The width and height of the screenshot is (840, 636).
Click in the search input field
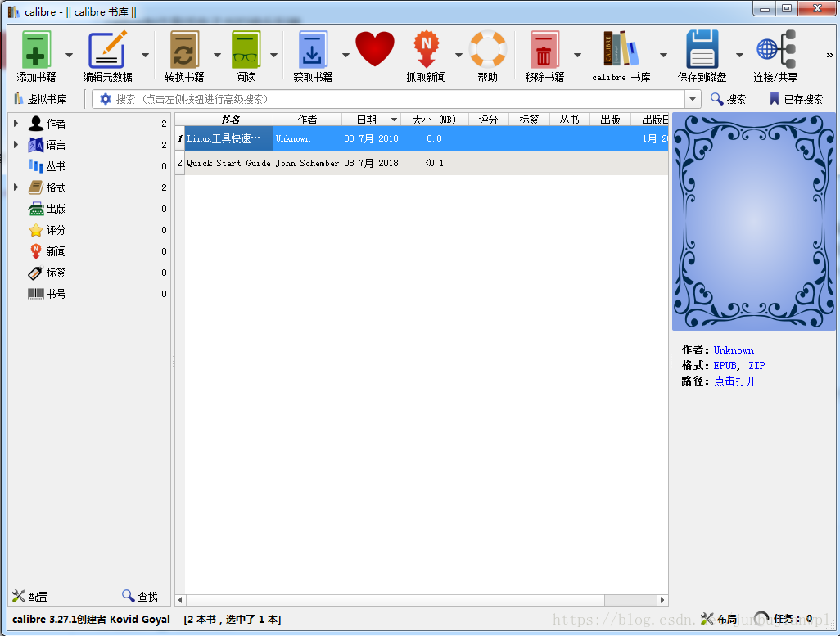pos(399,99)
